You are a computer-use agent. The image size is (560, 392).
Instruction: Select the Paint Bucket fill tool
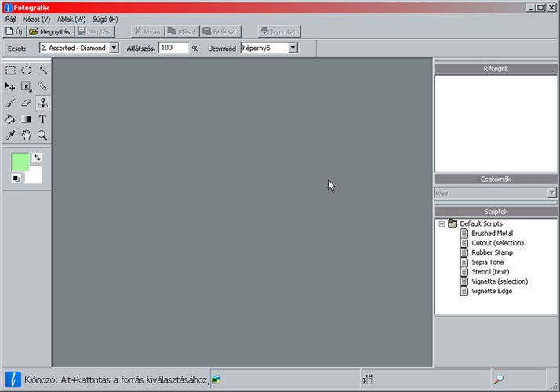pos(11,119)
